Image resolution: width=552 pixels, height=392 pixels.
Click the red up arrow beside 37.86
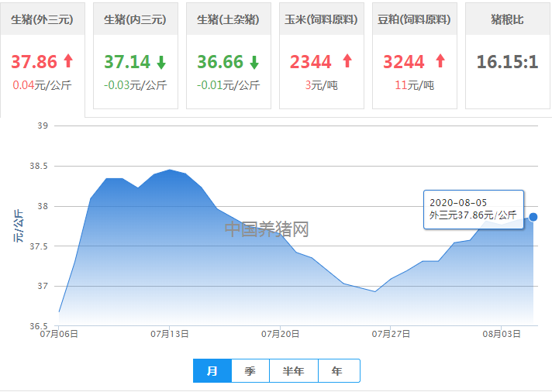[x=68, y=61]
